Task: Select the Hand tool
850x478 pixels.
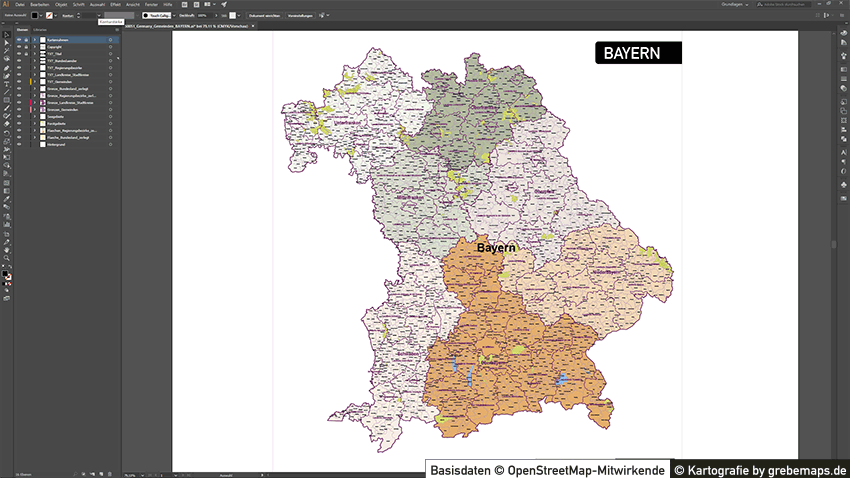Action: point(6,251)
